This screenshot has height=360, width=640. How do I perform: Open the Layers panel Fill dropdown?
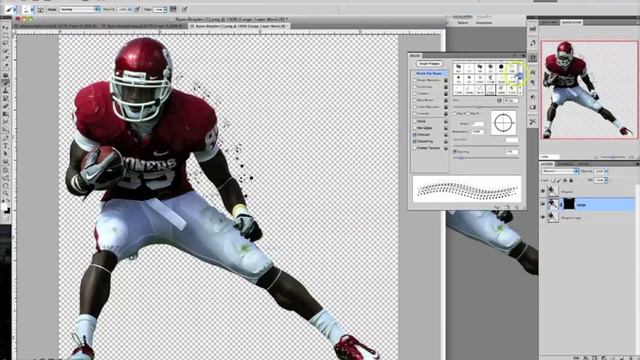point(606,180)
